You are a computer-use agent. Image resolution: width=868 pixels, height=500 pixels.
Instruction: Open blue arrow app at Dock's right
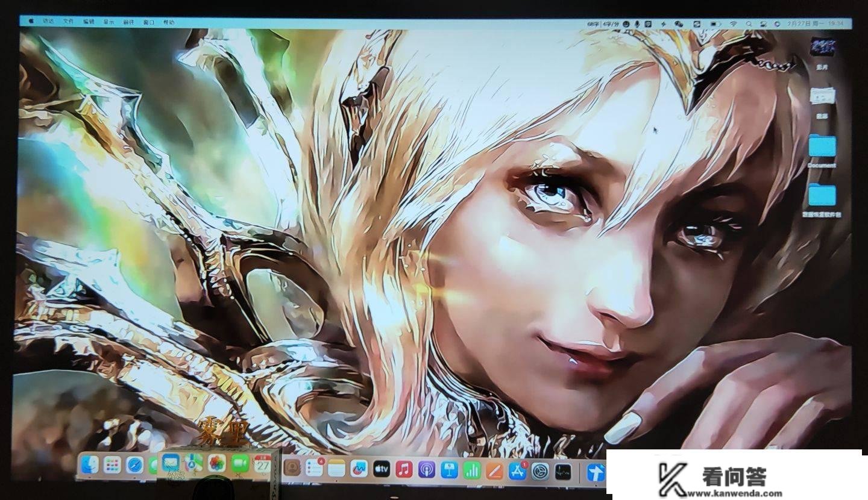tap(596, 472)
